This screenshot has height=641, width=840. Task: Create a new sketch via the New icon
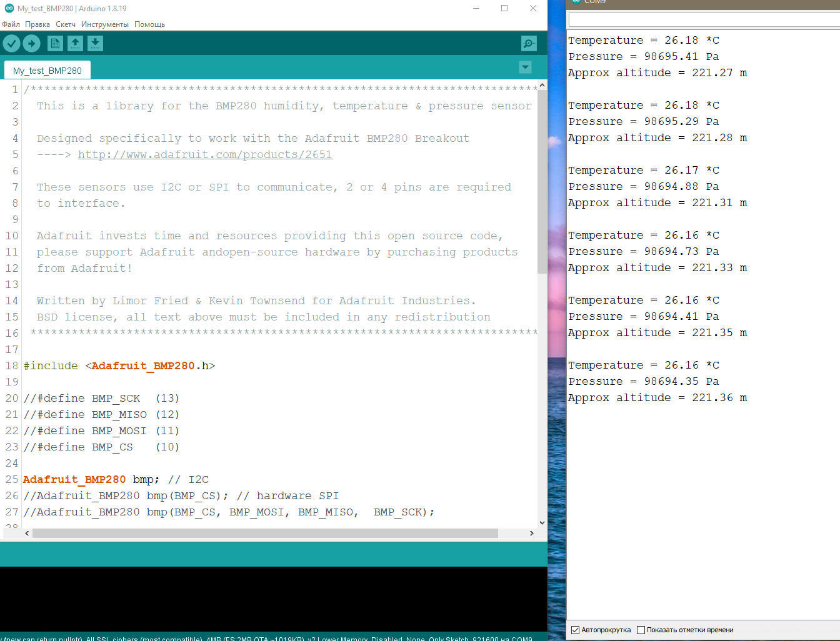55,43
